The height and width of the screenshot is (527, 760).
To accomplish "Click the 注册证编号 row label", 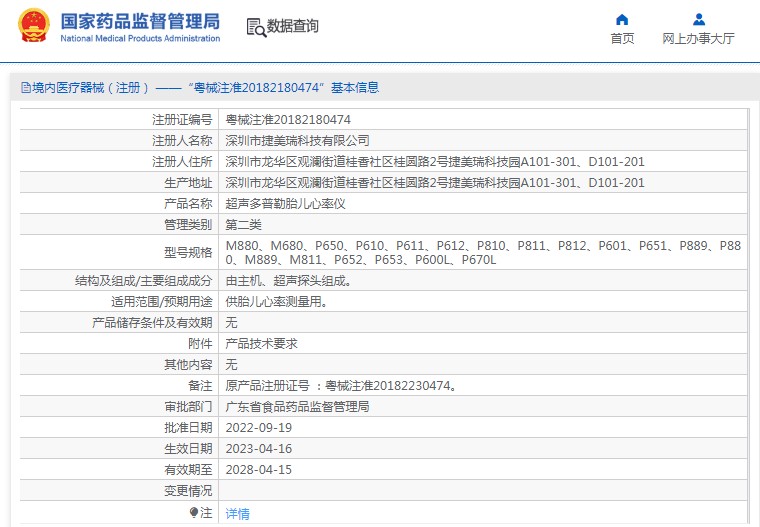I will [182, 120].
